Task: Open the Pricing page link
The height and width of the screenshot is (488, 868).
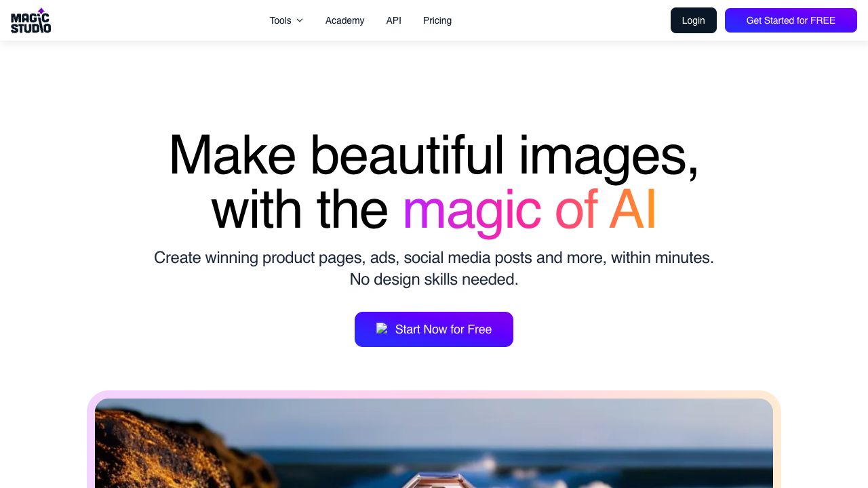Action: [437, 20]
